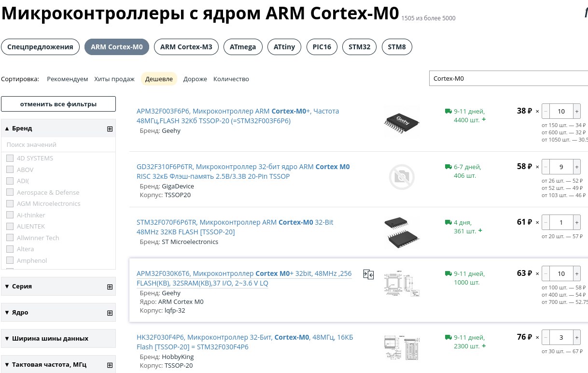
Task: Switch to ARM Cortex-M3 category
Action: tap(186, 47)
